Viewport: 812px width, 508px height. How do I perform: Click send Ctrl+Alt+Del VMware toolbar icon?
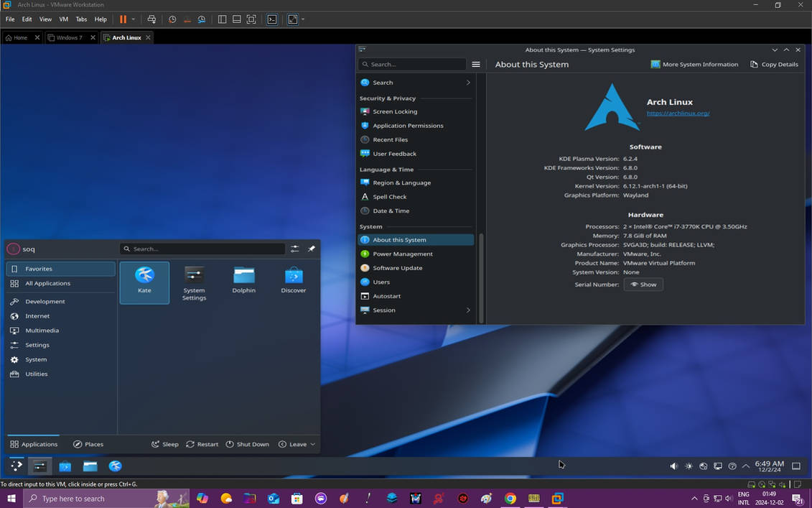151,19
